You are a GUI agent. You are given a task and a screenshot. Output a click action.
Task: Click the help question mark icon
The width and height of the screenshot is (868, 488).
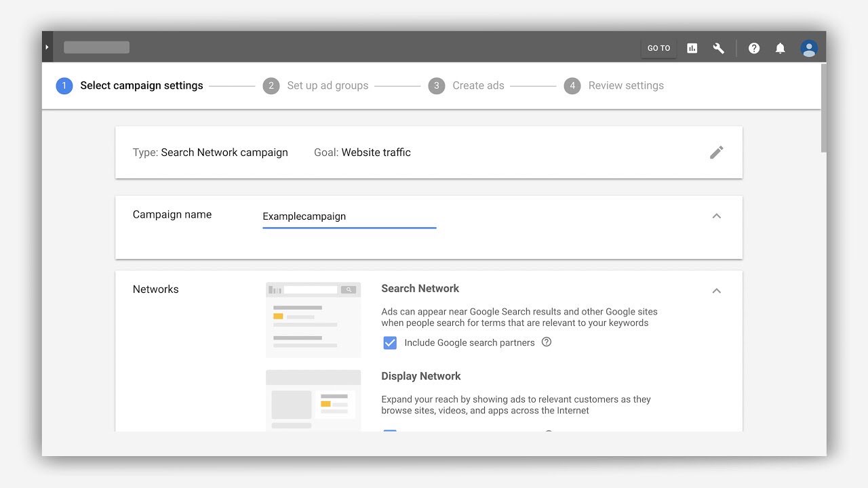click(753, 48)
